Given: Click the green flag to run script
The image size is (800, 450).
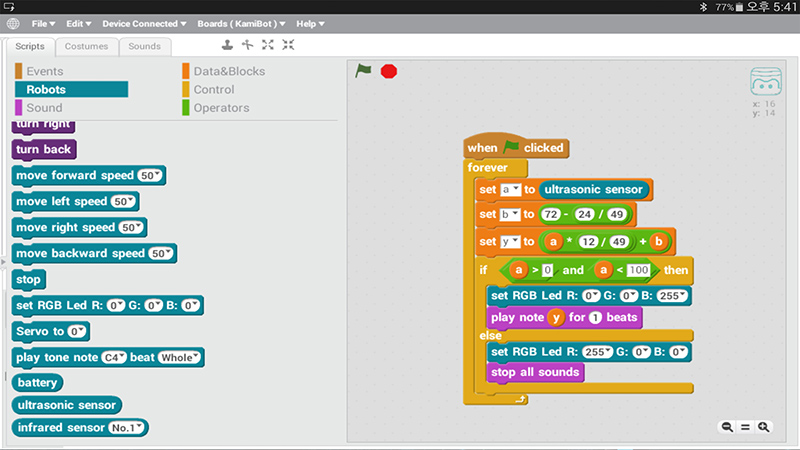Looking at the screenshot, I should point(364,70).
